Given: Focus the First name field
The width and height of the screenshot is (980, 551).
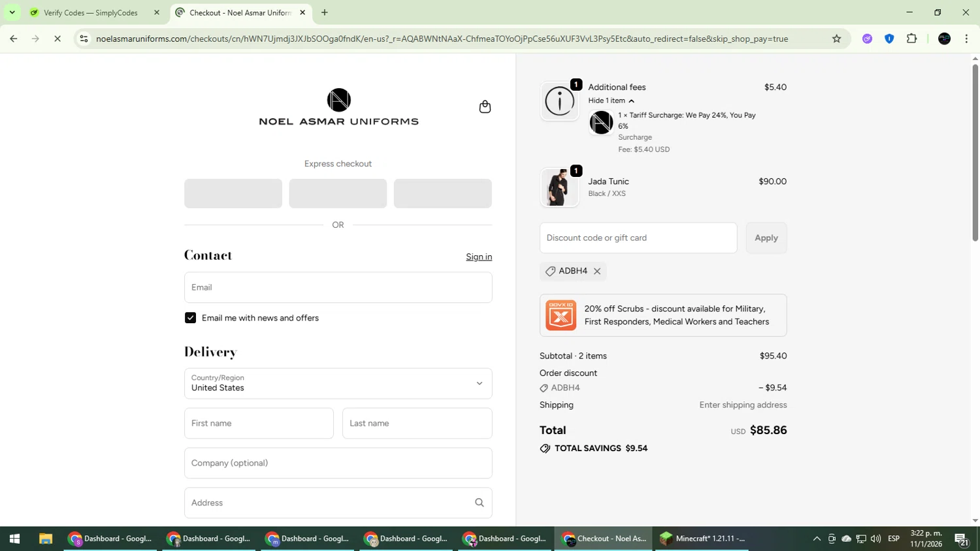Looking at the screenshot, I should tap(259, 423).
